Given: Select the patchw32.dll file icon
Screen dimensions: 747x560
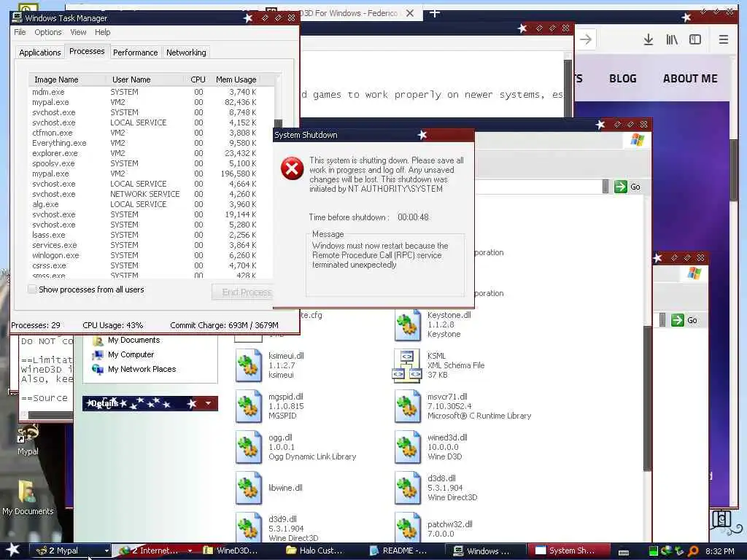Looking at the screenshot, I should coord(408,528).
